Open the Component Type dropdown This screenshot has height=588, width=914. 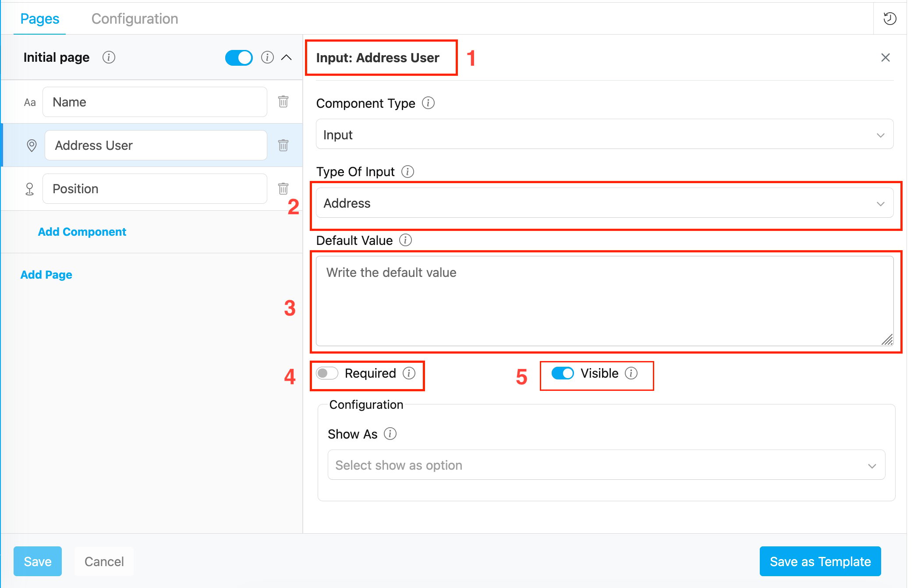(x=604, y=135)
